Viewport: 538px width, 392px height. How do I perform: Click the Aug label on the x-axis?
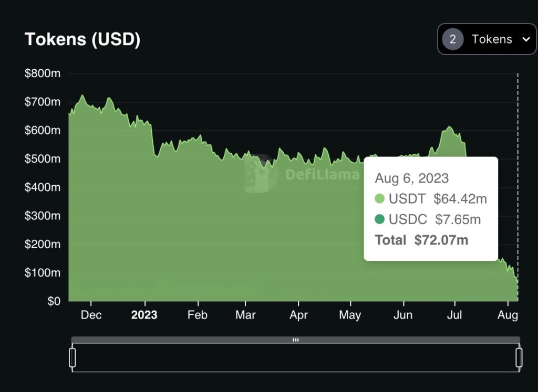[508, 315]
